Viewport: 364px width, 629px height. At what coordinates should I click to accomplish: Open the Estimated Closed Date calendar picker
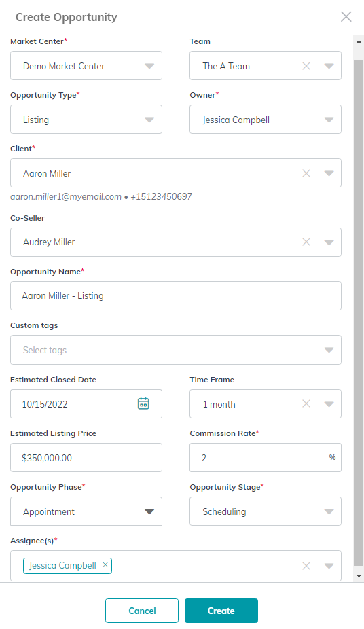(143, 403)
